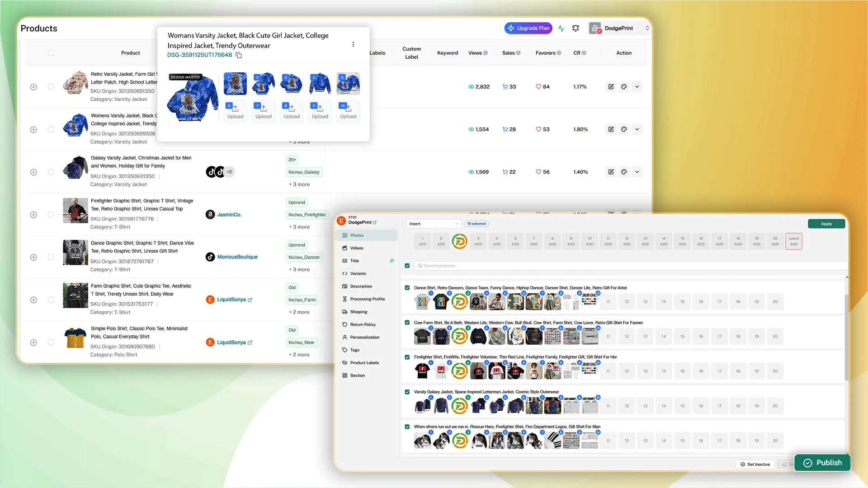
Task: Select Tags in the sidebar menu
Action: (x=354, y=350)
